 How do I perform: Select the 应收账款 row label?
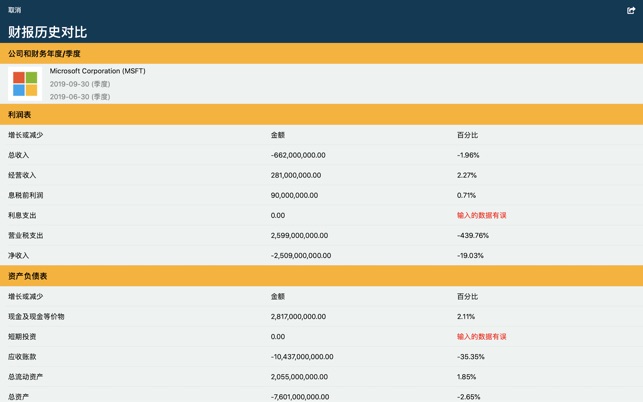(22, 356)
